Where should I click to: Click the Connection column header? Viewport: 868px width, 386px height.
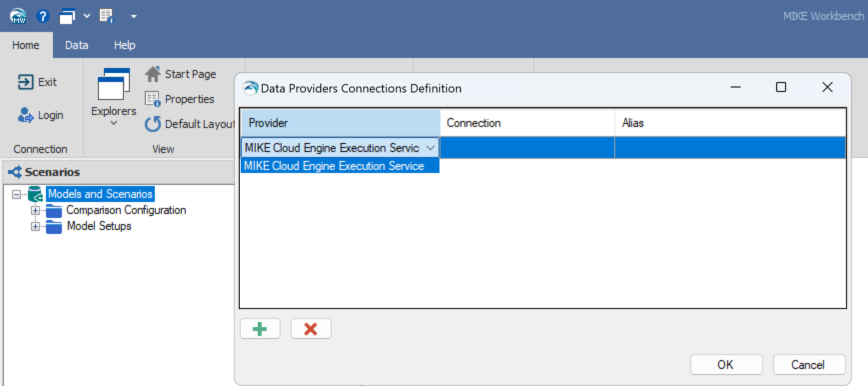tap(527, 123)
